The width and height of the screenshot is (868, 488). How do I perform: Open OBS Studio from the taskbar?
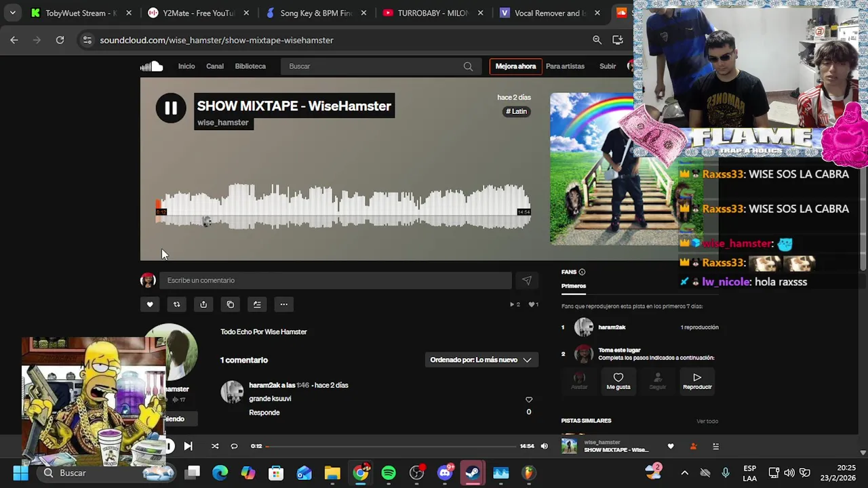click(416, 473)
